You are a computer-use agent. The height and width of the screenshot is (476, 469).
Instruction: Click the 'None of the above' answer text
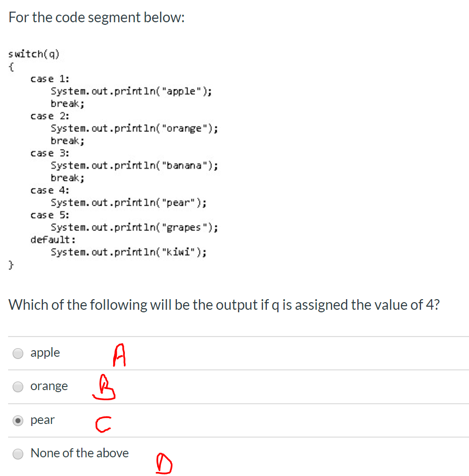(79, 453)
